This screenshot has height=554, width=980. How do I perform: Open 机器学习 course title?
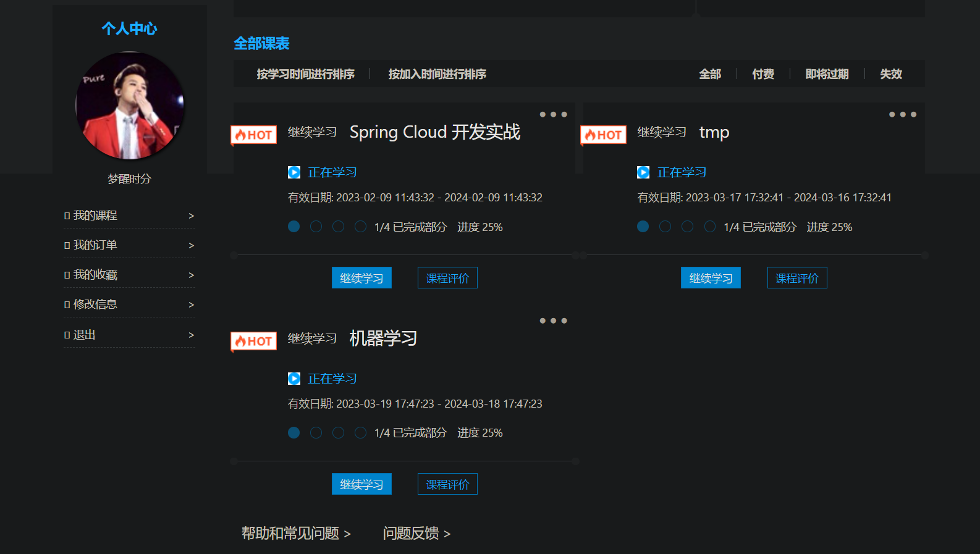383,338
